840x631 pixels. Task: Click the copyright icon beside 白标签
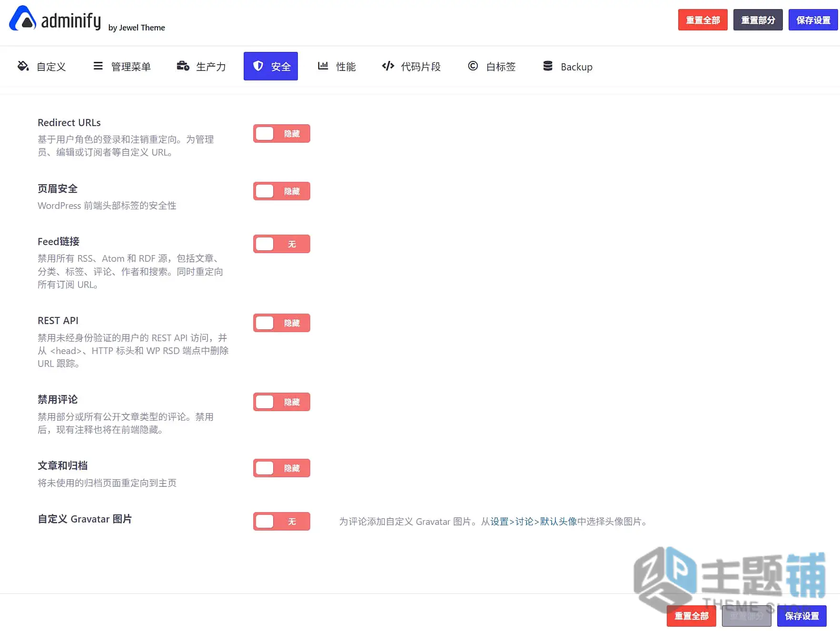(x=473, y=66)
